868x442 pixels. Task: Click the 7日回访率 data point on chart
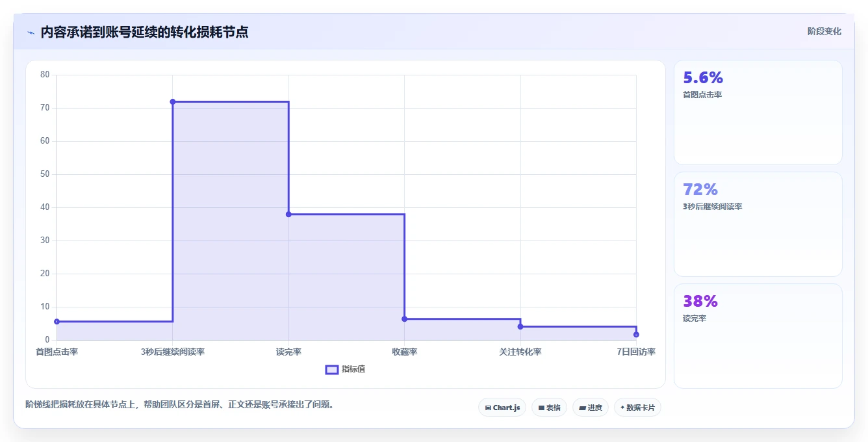pyautogui.click(x=636, y=334)
